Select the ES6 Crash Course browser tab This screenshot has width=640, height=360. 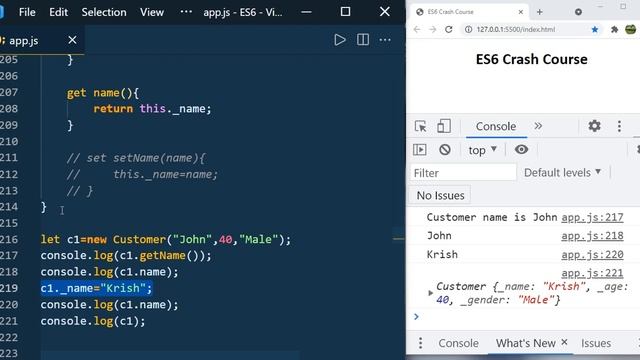[469, 12]
